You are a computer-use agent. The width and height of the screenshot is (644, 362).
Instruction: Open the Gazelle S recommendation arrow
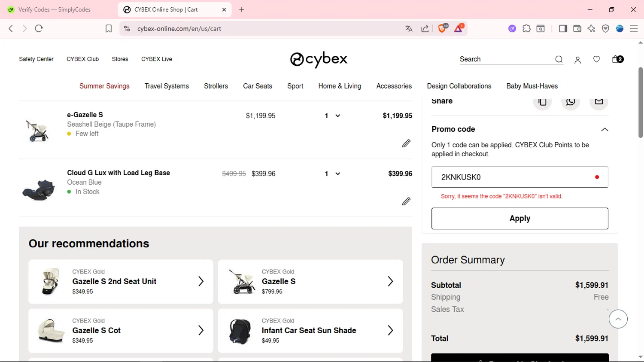tap(390, 281)
